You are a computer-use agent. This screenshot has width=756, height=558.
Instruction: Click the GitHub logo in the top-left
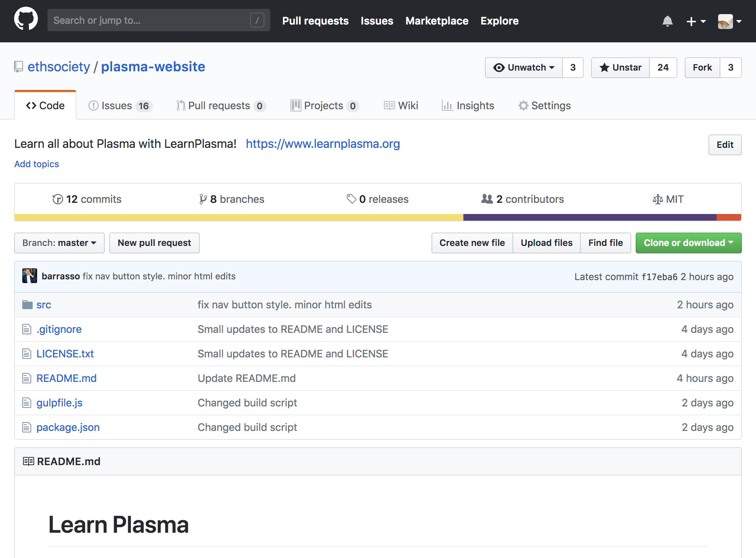25,20
